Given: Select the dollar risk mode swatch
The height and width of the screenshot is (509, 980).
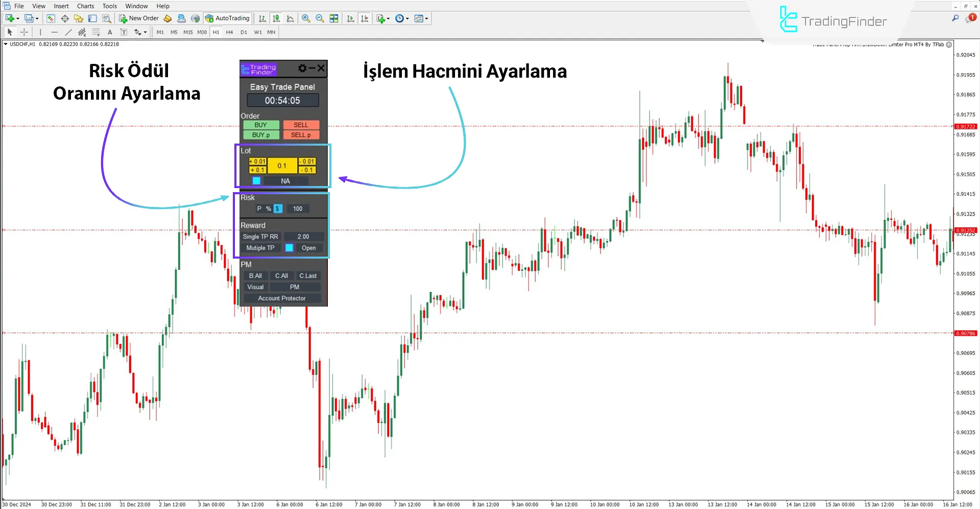Looking at the screenshot, I should (x=277, y=209).
